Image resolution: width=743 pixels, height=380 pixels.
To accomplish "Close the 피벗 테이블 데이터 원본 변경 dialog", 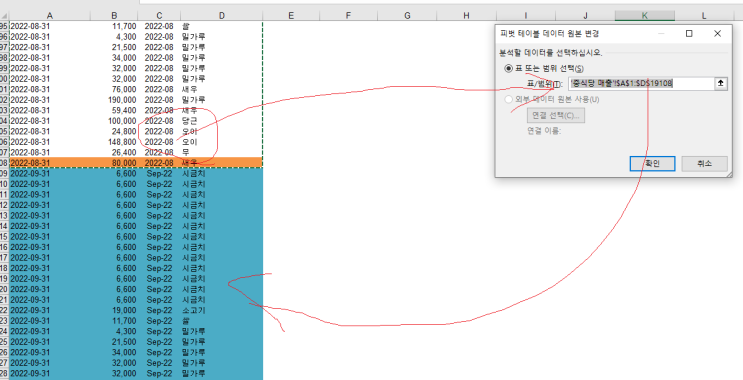I will click(717, 34).
